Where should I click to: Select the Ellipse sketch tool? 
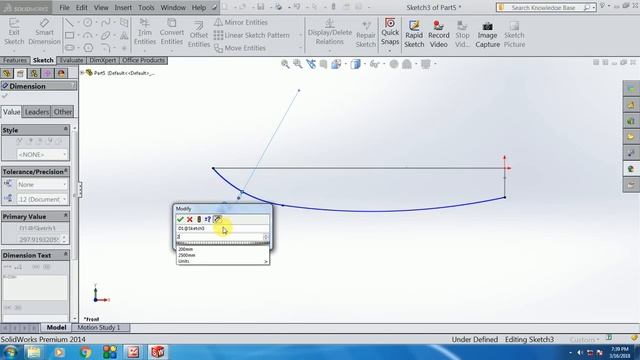[105, 36]
